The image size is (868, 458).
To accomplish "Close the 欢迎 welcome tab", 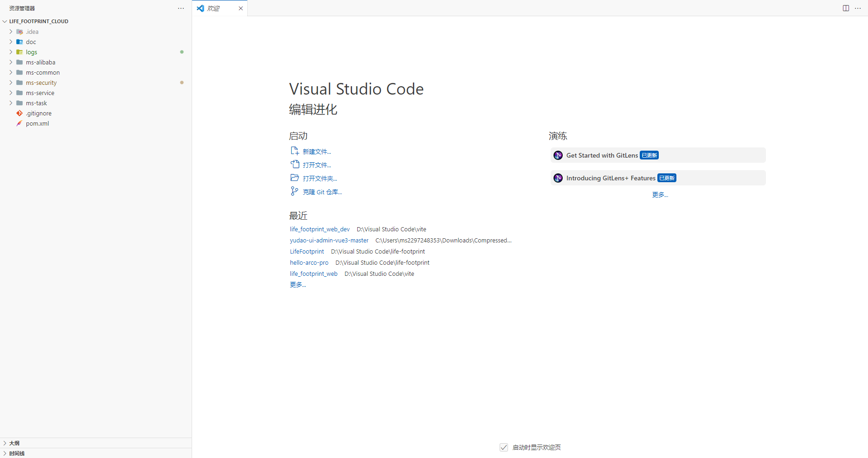I will tap(241, 8).
